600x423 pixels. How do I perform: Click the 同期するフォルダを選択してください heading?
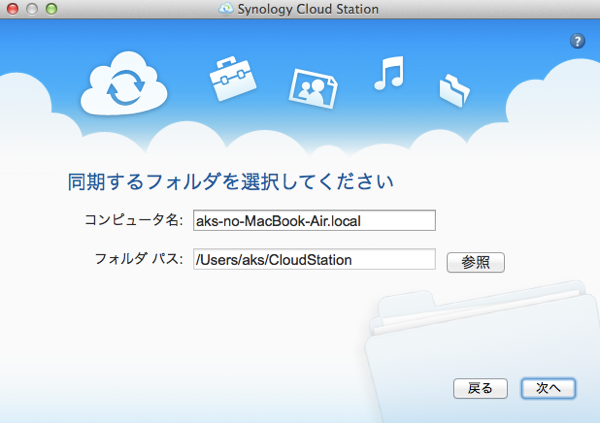[230, 182]
